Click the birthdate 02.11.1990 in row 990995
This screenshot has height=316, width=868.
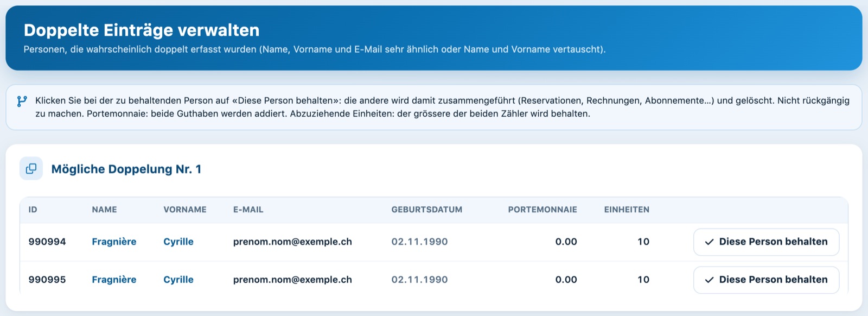tap(419, 280)
